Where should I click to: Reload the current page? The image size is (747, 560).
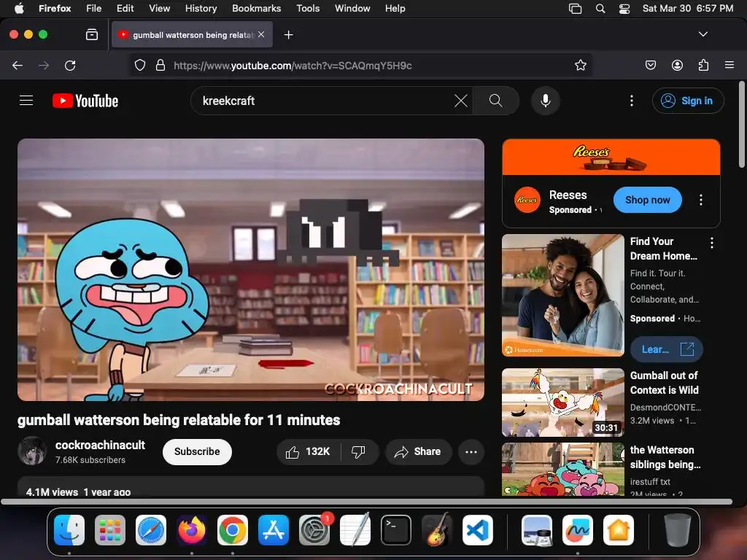(70, 65)
